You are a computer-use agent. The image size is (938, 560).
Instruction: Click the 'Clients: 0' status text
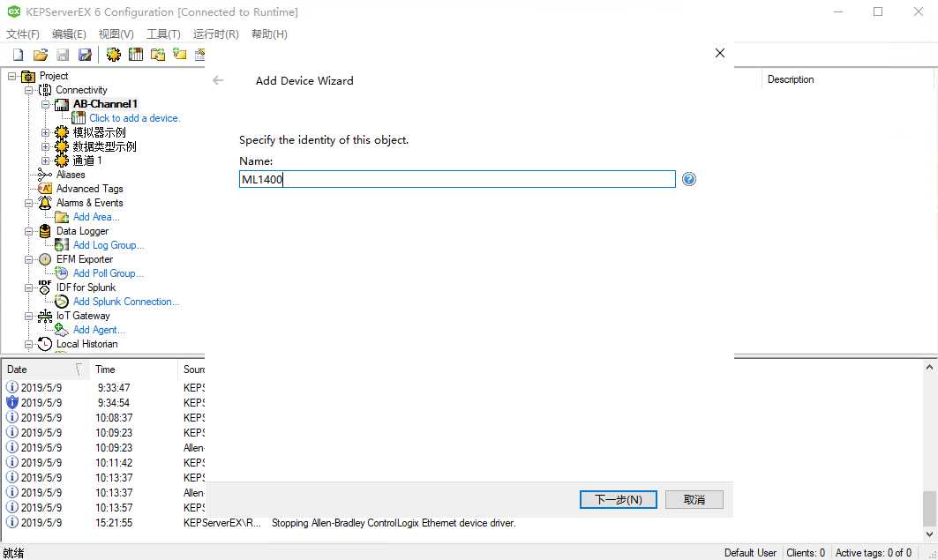(806, 553)
